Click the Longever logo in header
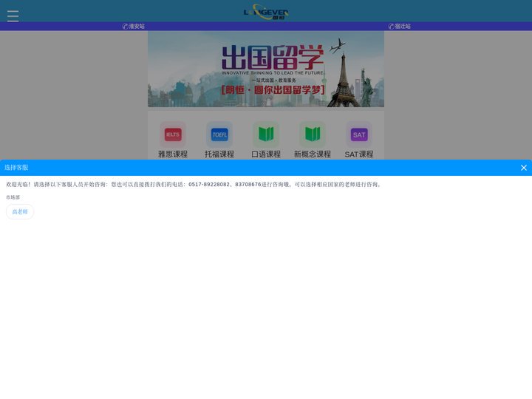Screen dimensions: 532x399 tap(266, 12)
